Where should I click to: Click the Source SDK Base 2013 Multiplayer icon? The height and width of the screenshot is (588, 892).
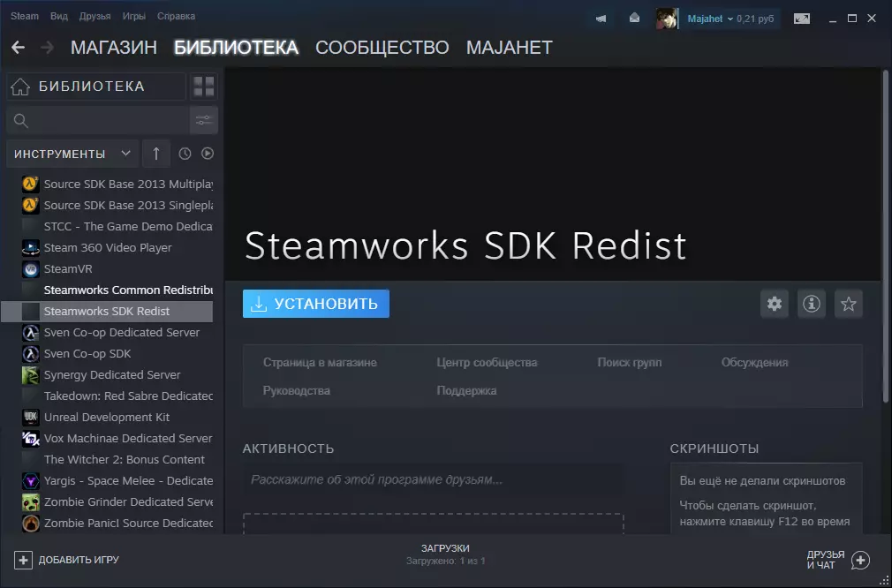tap(31, 185)
